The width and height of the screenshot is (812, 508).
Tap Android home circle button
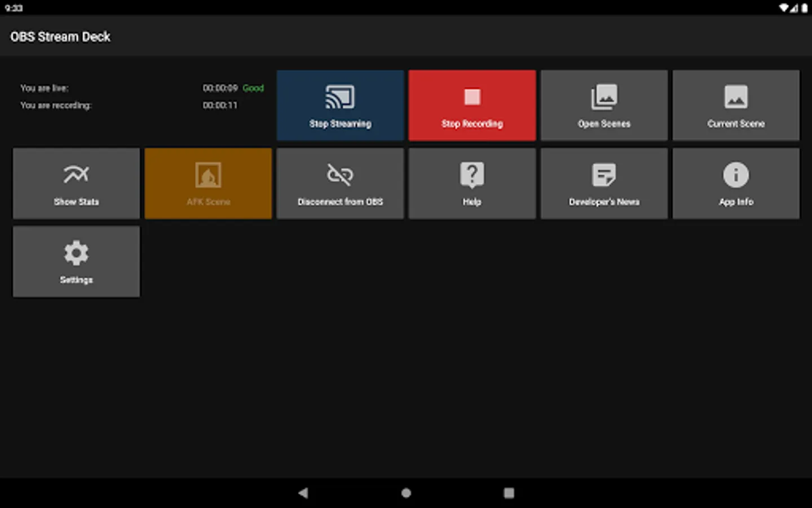pyautogui.click(x=406, y=493)
